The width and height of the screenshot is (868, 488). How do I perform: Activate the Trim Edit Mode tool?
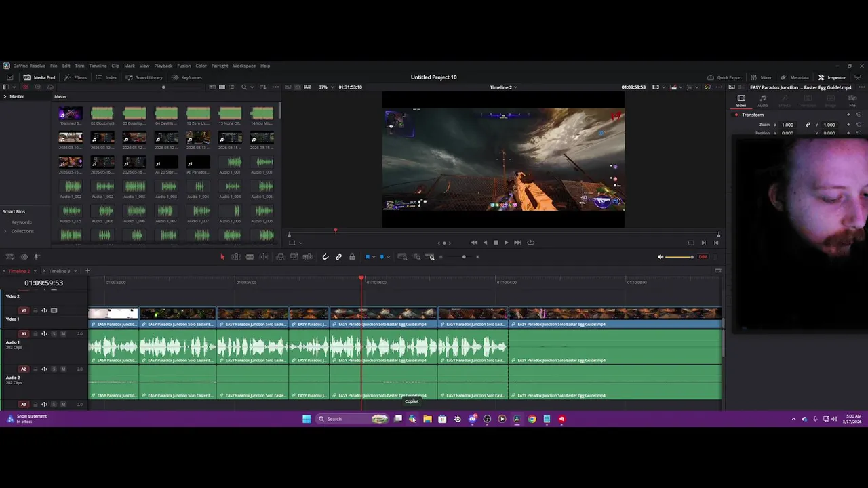coord(236,257)
